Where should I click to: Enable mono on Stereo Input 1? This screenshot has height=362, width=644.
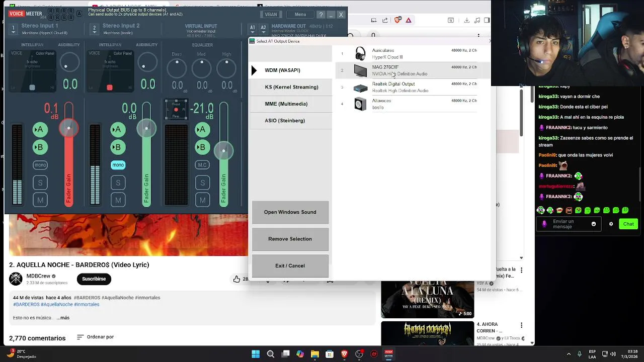tap(40, 165)
